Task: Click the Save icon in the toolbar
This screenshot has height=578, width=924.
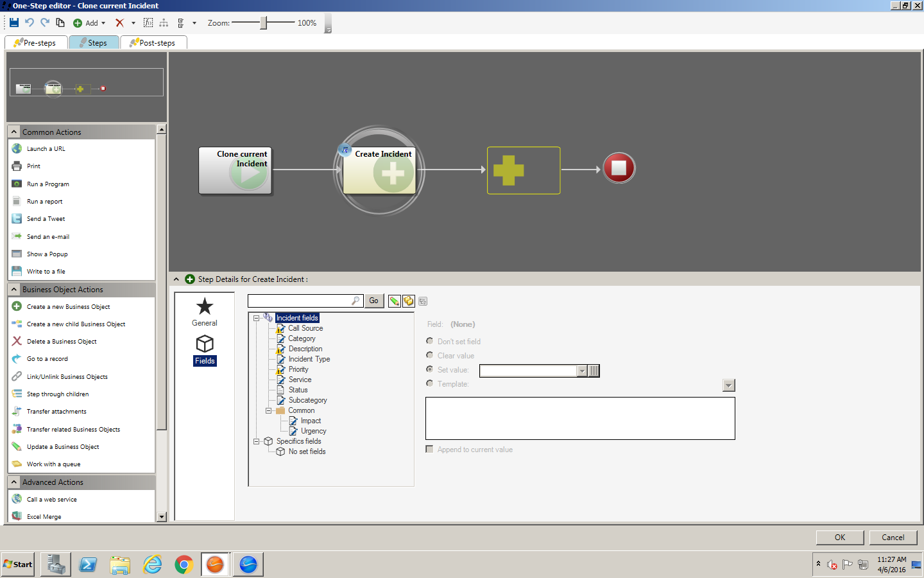Action: tap(14, 22)
